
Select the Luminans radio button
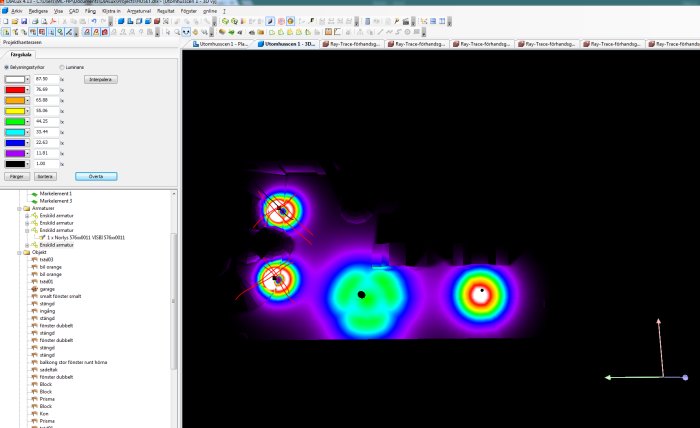coord(62,67)
